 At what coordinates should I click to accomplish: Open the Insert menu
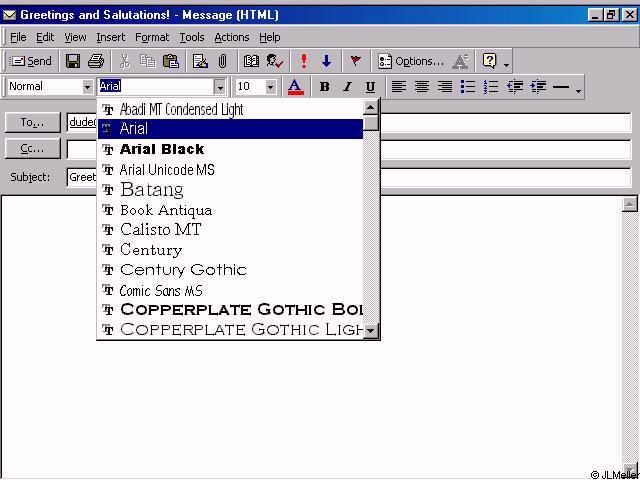pos(111,38)
